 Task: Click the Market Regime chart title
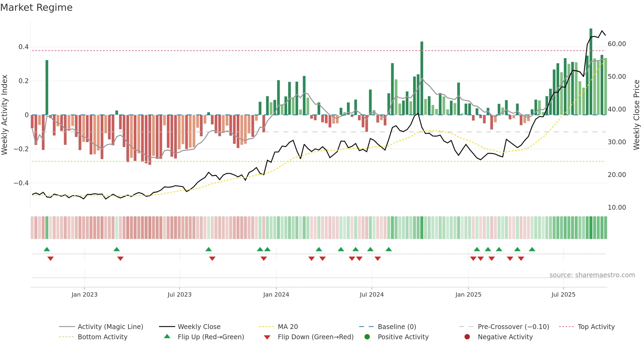36,8
